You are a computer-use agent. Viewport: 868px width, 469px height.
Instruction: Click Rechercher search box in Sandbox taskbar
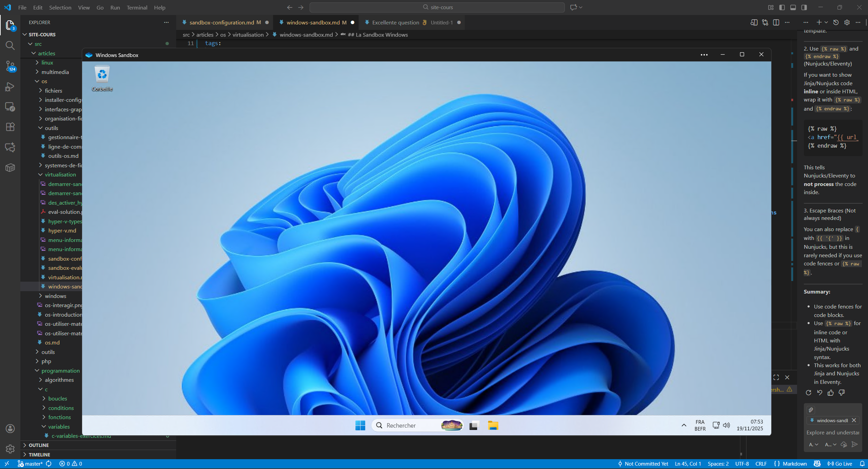418,425
